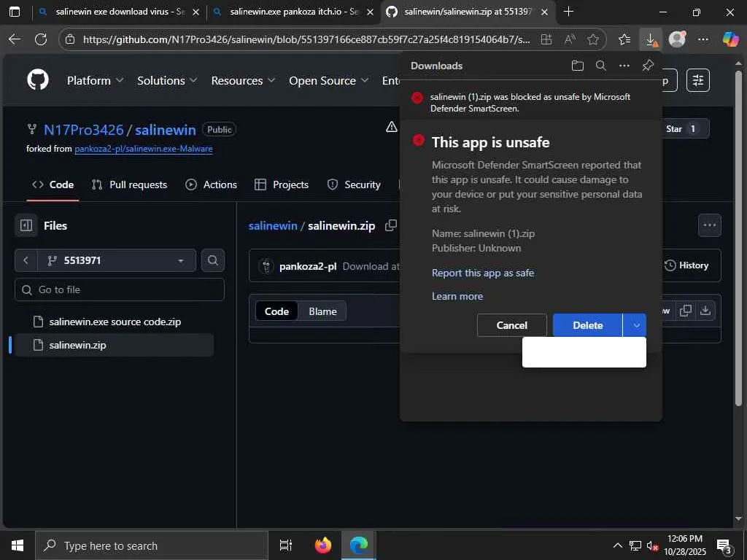Go back in branch selector chevron
The height and width of the screenshot is (560, 747).
click(x=26, y=260)
